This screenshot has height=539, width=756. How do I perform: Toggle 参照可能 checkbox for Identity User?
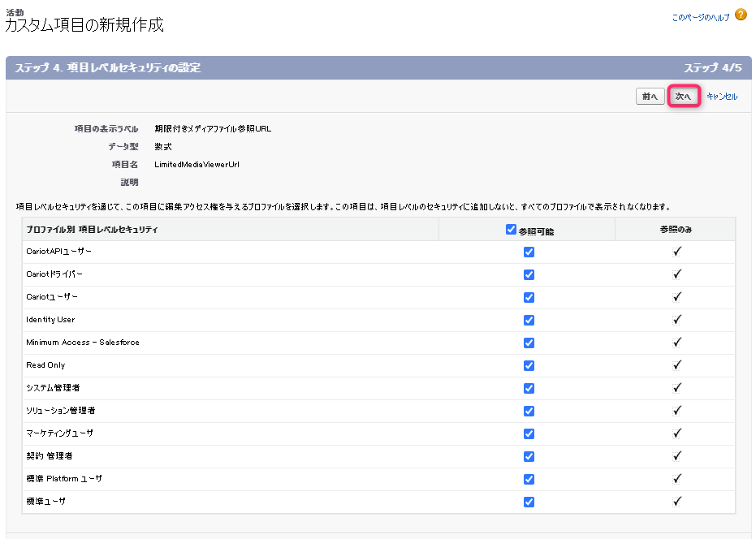click(x=529, y=320)
